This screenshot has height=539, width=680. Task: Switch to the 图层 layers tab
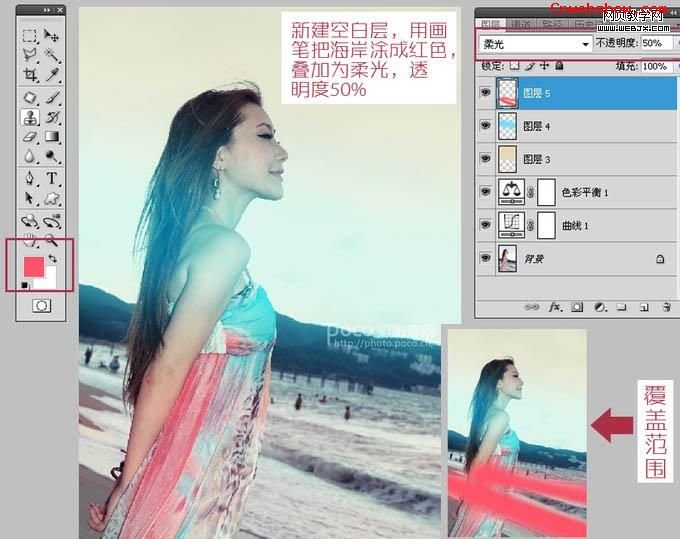pyautogui.click(x=490, y=24)
